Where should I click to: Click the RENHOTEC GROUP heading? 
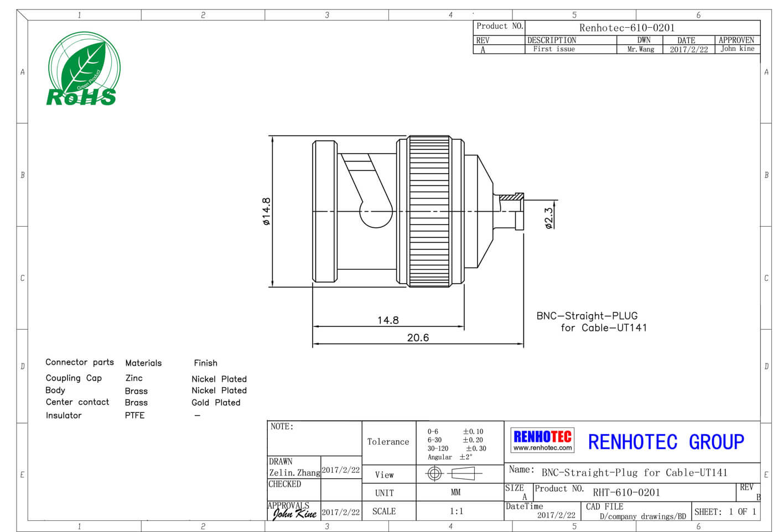665,442
